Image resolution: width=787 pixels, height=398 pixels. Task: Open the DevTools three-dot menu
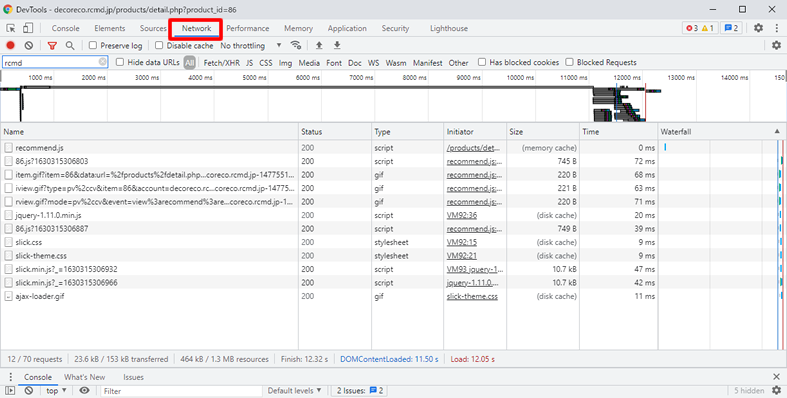(x=777, y=28)
